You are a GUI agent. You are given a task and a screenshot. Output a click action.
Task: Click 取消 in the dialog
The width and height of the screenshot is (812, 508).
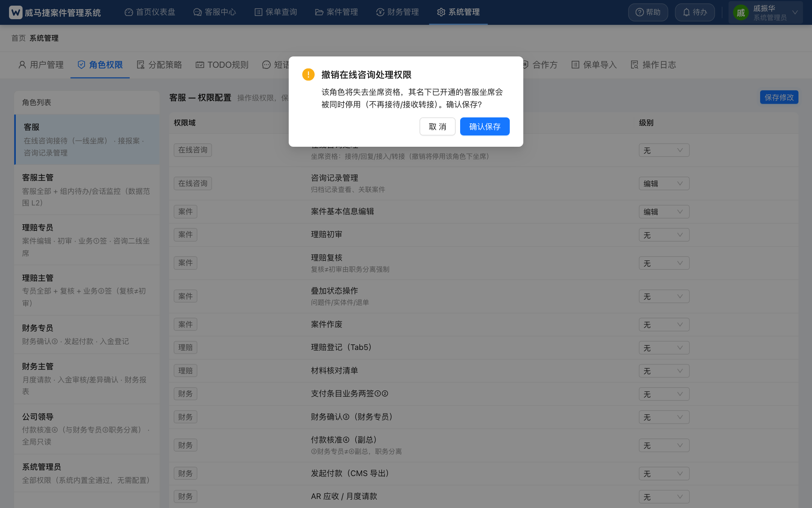click(437, 126)
